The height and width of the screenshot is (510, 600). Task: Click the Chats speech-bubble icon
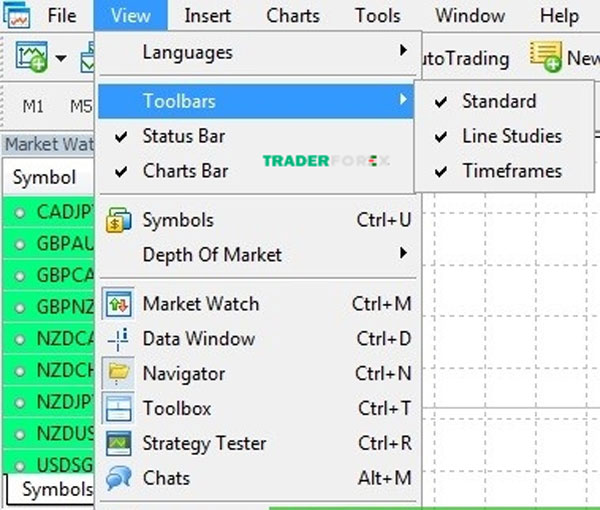point(118,478)
